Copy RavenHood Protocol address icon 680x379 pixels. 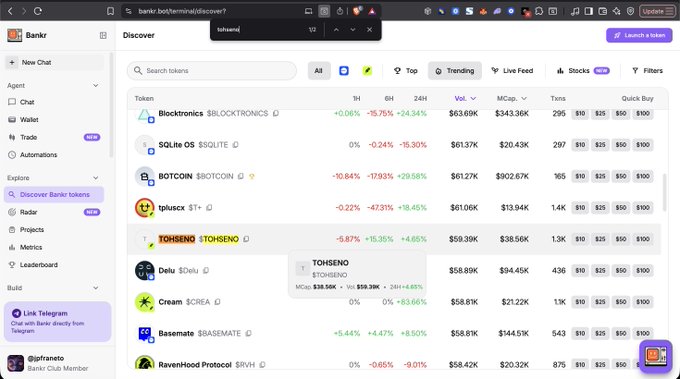tap(262, 365)
